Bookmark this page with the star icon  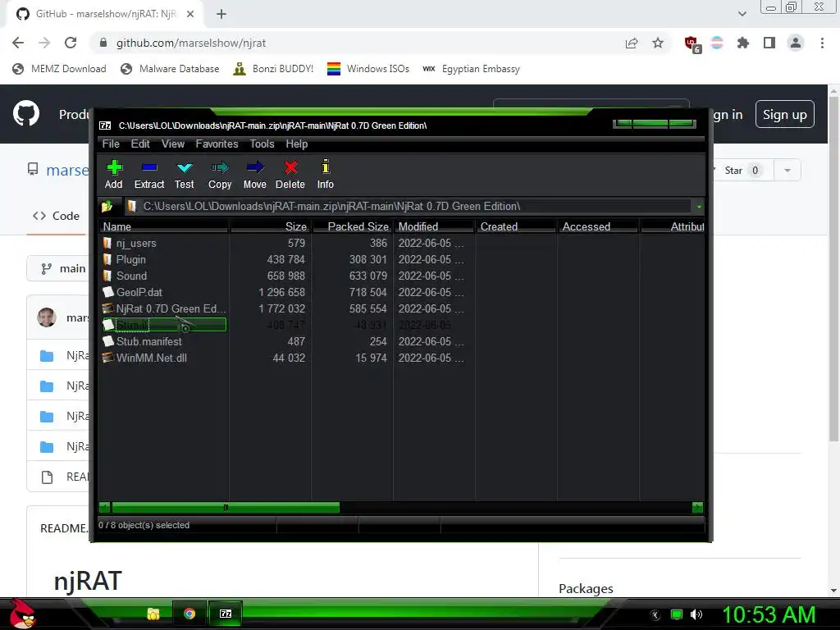(x=658, y=43)
